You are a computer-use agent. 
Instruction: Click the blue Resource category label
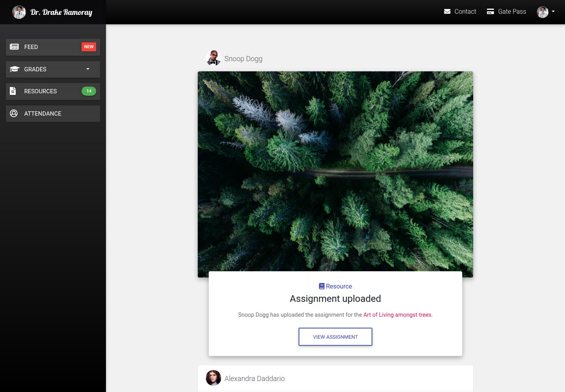tap(339, 287)
